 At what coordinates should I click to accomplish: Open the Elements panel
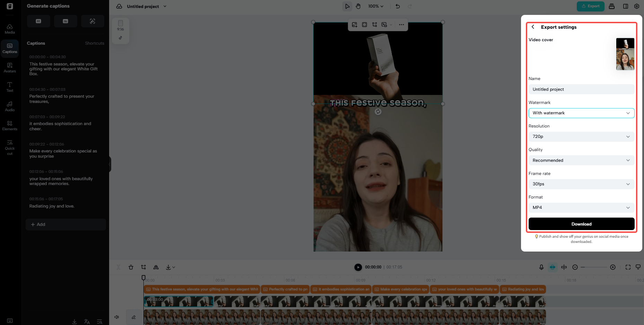tap(10, 125)
